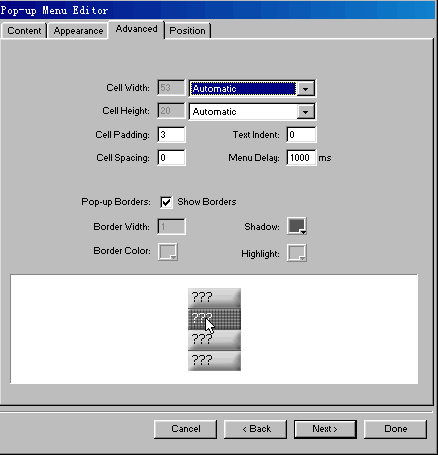Click the Cancel button

click(x=185, y=429)
